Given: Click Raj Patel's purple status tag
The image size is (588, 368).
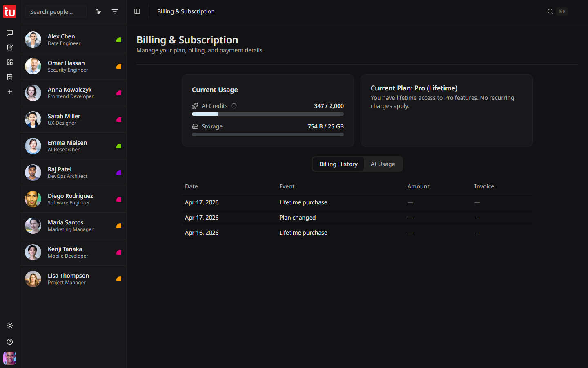Looking at the screenshot, I should (x=119, y=173).
